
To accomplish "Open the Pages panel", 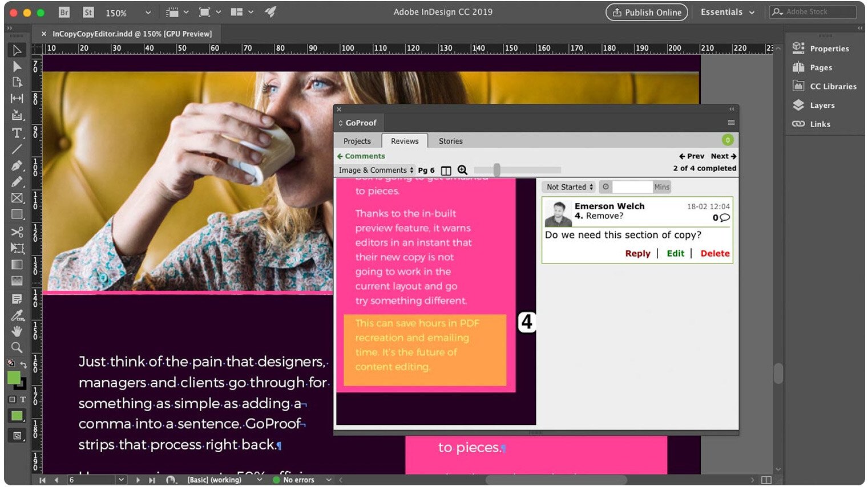I will click(819, 67).
